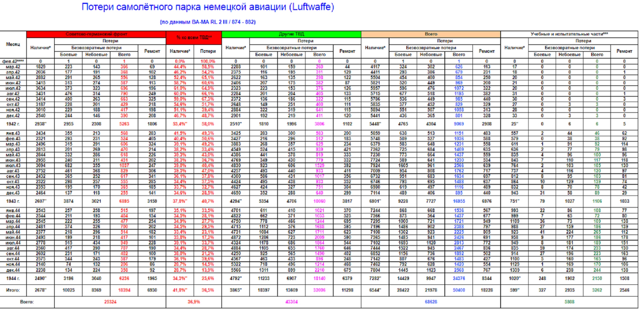This screenshot has height=317, width=644.
Task: Click '100,0%' in the фев.42 row
Action: click(208, 61)
